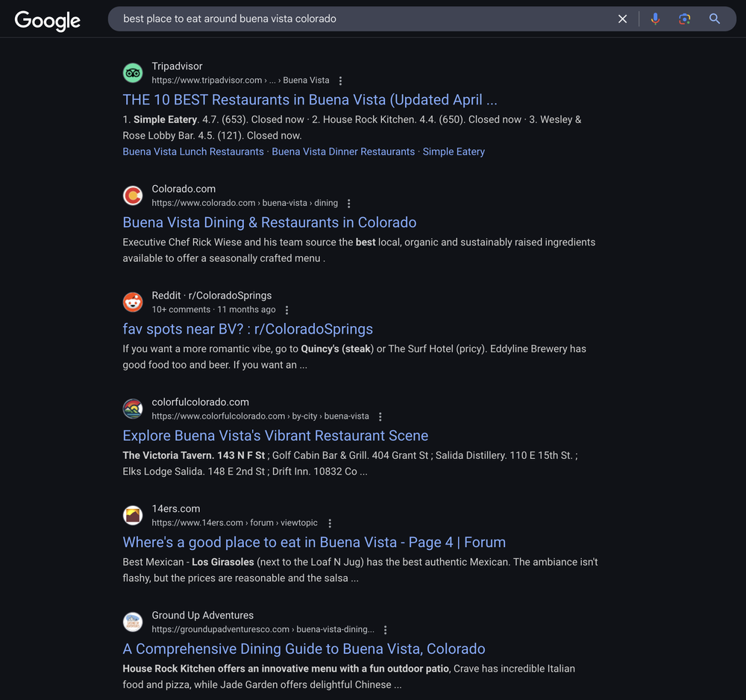Screen dimensions: 746x700
Task: Clear the search query with X icon
Action: [622, 19]
